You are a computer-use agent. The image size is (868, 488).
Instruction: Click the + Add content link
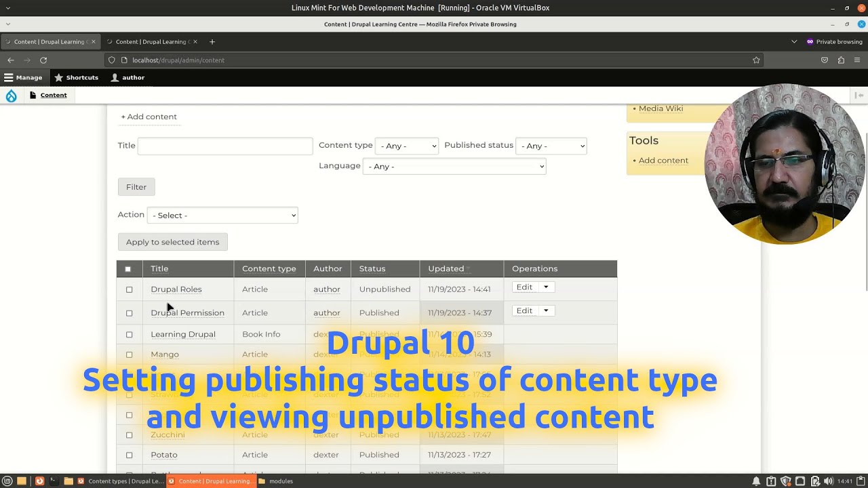pos(149,117)
